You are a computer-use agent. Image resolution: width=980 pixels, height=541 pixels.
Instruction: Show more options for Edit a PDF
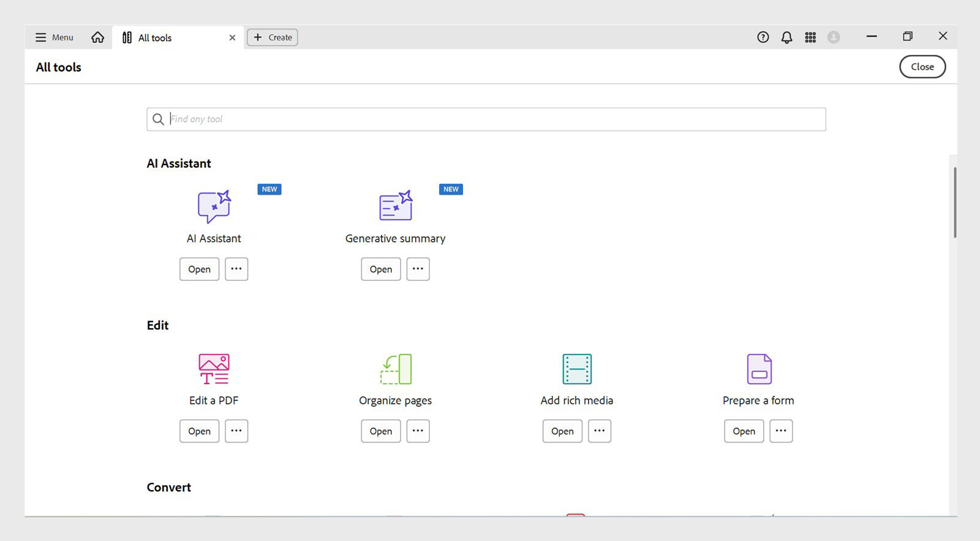point(236,431)
